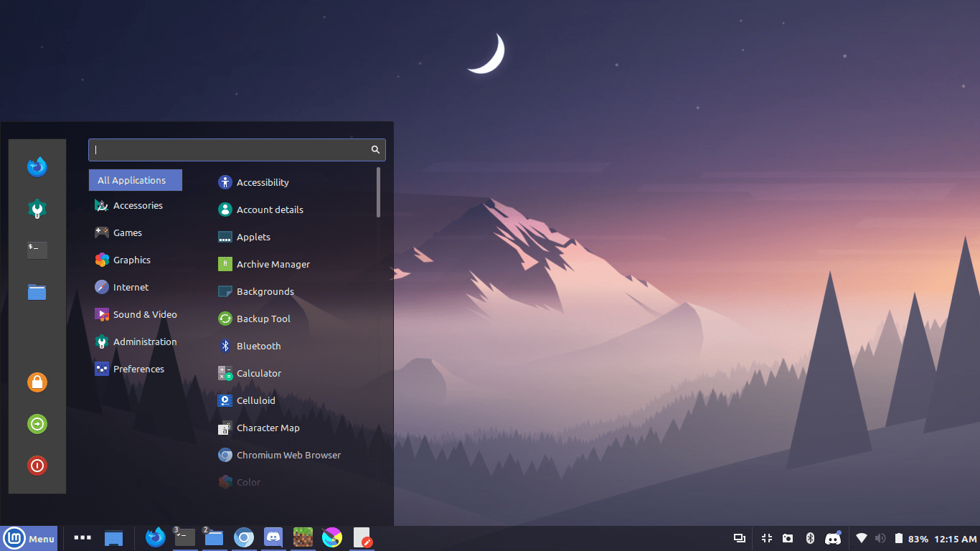Click into the menu search field
Screen dimensions: 980x551
237,150
